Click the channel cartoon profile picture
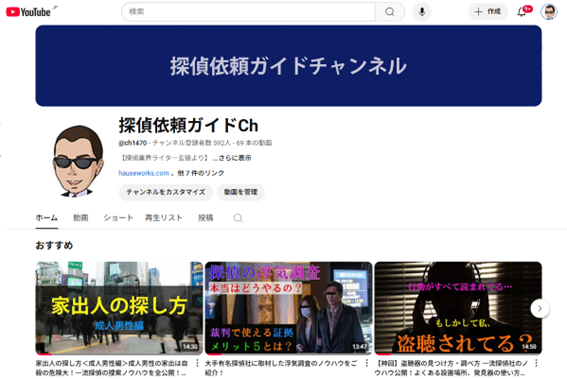 (x=77, y=161)
